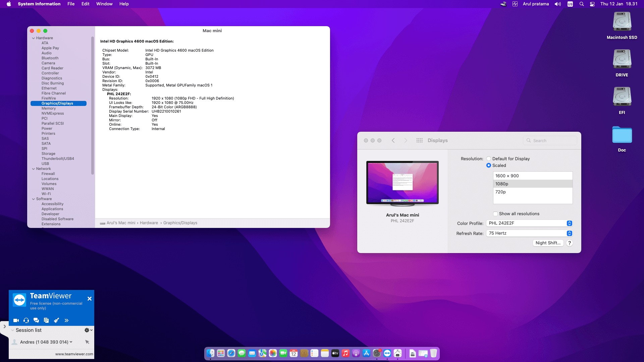Select the TeamViewer whiteboard brush icon

[x=56, y=320]
